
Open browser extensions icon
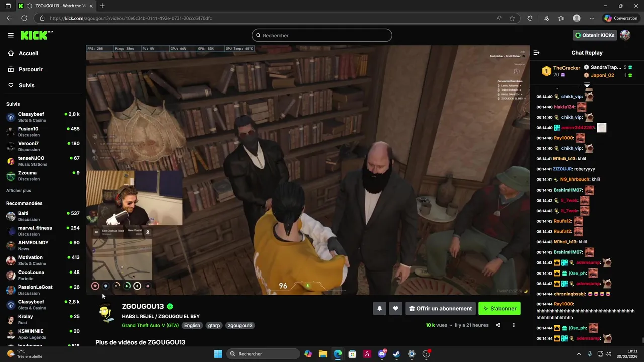click(x=530, y=18)
